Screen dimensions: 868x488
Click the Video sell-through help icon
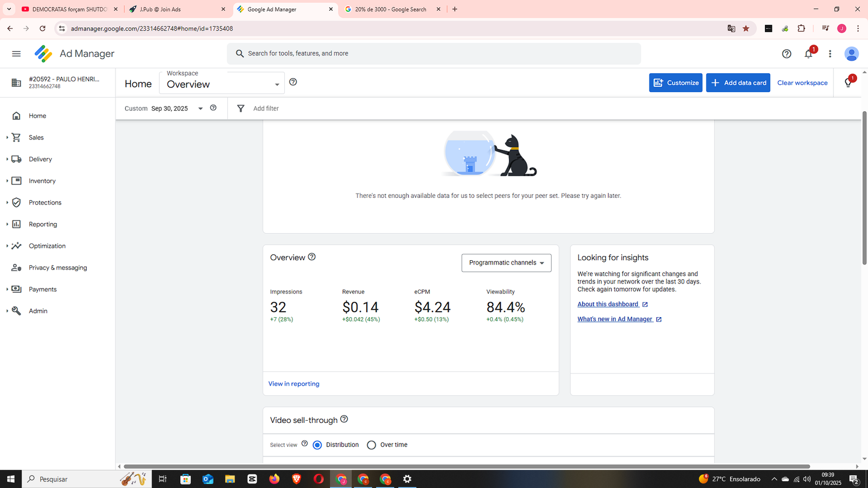click(x=344, y=419)
